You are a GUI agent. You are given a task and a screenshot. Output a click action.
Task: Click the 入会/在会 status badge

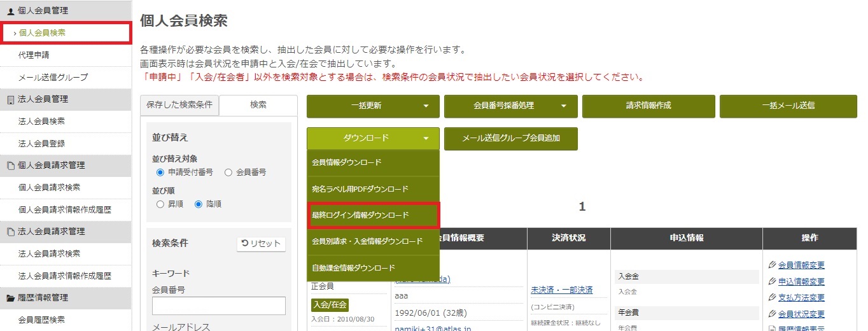tap(330, 306)
